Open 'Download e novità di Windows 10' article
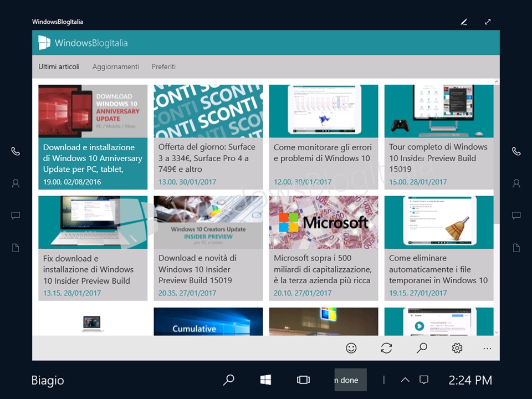This screenshot has height=399, width=532. pyautogui.click(x=208, y=248)
